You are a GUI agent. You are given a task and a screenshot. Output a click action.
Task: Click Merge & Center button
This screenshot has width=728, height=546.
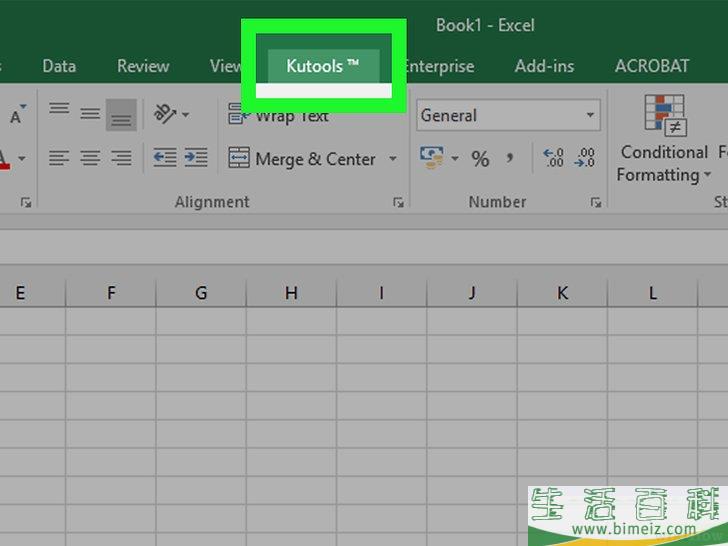pyautogui.click(x=301, y=159)
